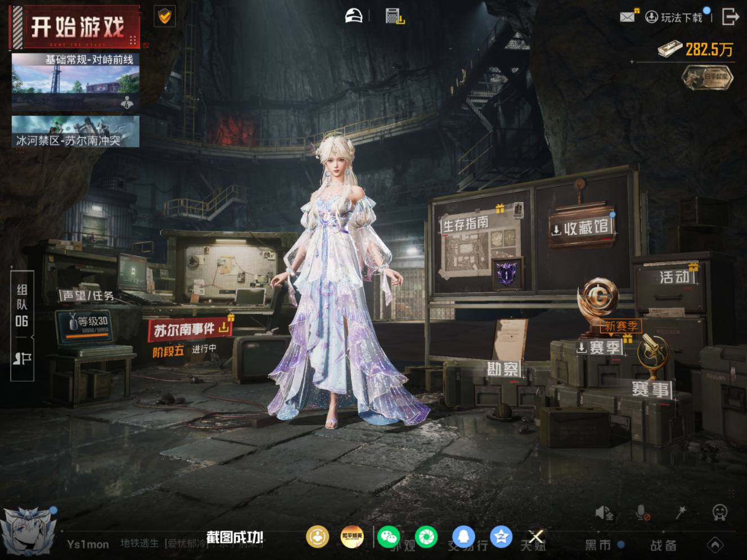Image resolution: width=747 pixels, height=560 pixels.
Task: Open the emoji face icon
Action: tap(720, 512)
